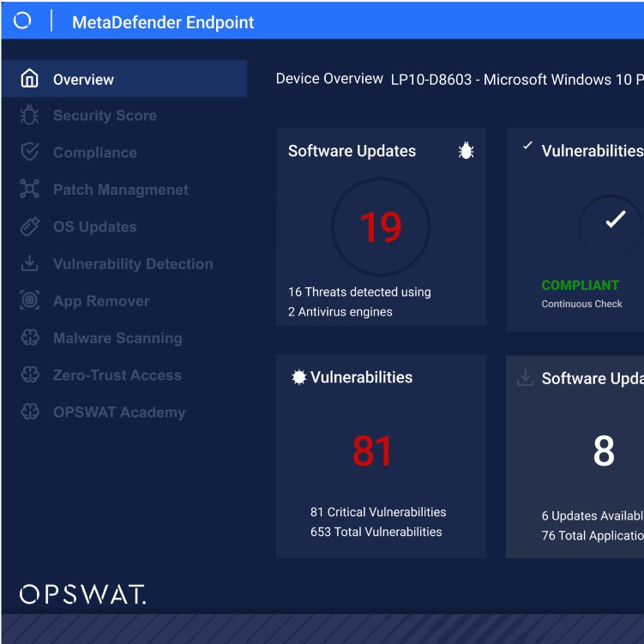Click the white number 8
644x644 pixels.
[604, 451]
